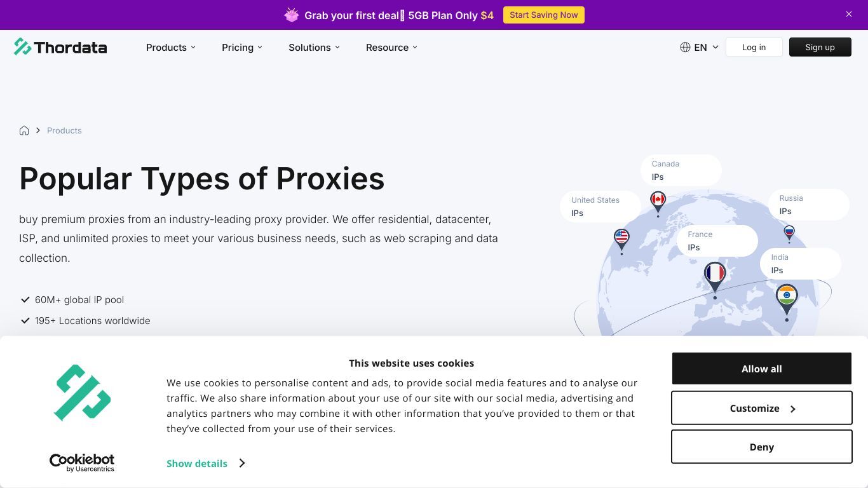Expand the Products dropdown menu

171,47
